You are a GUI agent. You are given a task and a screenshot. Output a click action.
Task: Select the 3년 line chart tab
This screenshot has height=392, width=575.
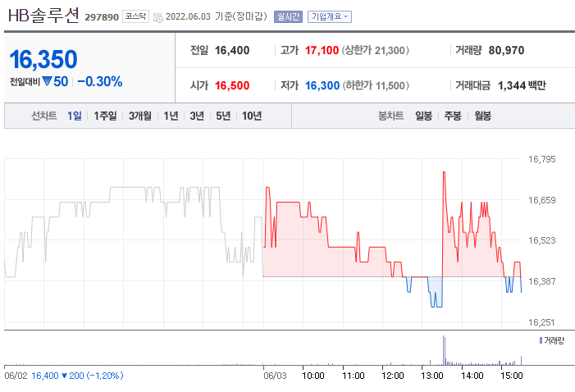tap(197, 116)
